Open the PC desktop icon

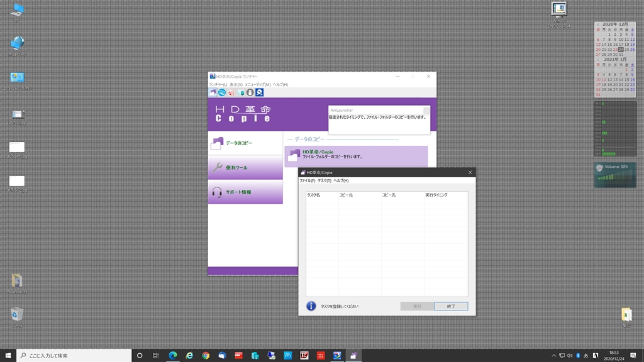[x=17, y=13]
